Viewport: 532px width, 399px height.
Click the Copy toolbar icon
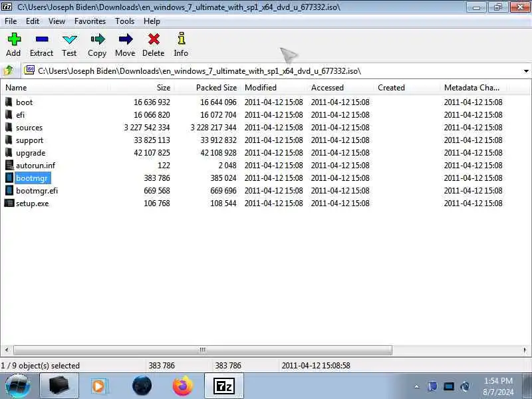98,39
